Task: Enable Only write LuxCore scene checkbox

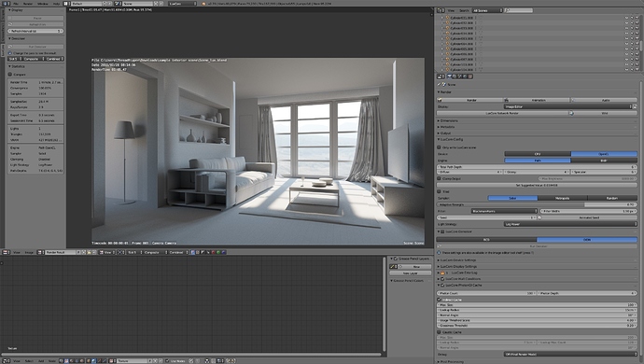Action: [x=439, y=147]
